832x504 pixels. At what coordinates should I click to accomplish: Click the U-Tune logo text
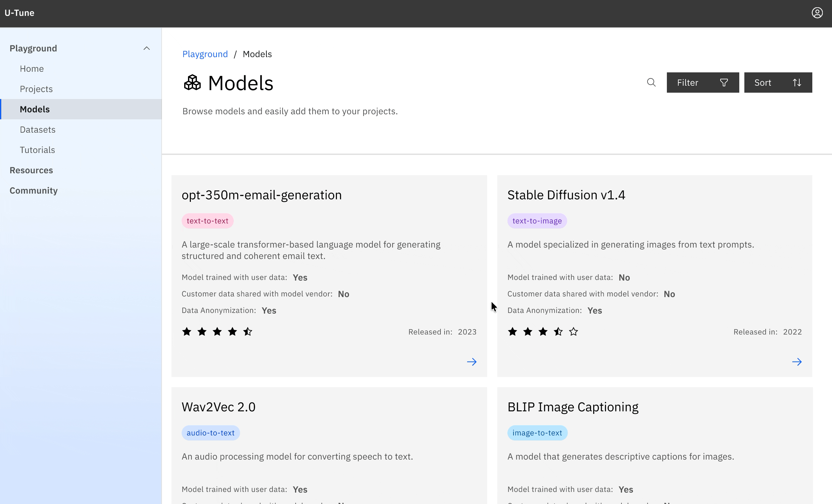point(19,13)
